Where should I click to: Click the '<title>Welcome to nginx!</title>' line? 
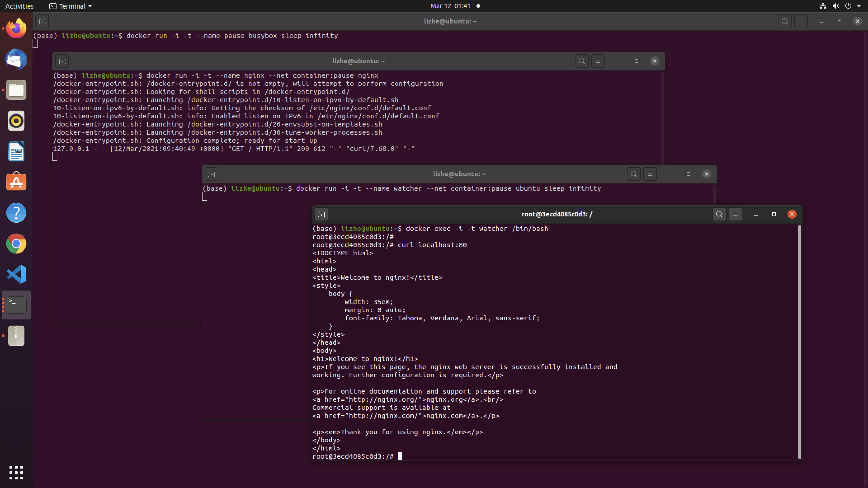(x=377, y=277)
